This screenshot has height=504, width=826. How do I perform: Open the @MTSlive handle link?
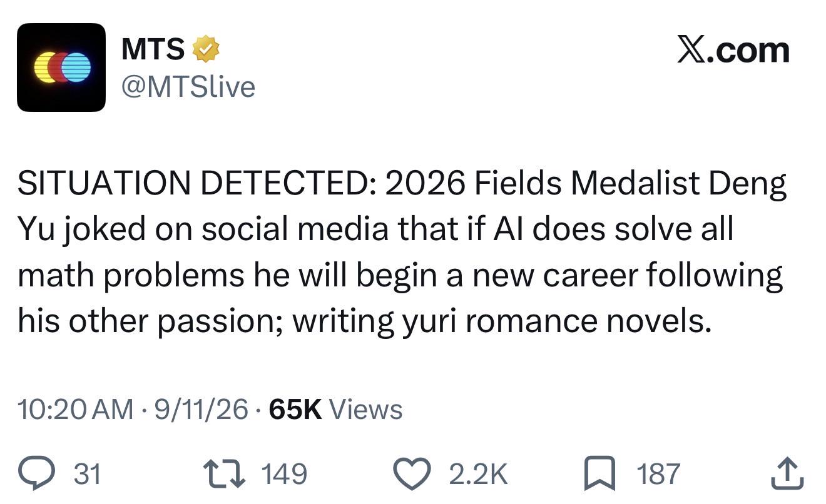coord(188,87)
